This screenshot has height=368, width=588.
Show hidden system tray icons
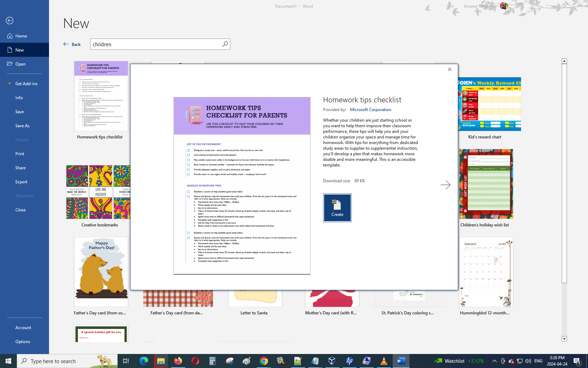point(494,361)
